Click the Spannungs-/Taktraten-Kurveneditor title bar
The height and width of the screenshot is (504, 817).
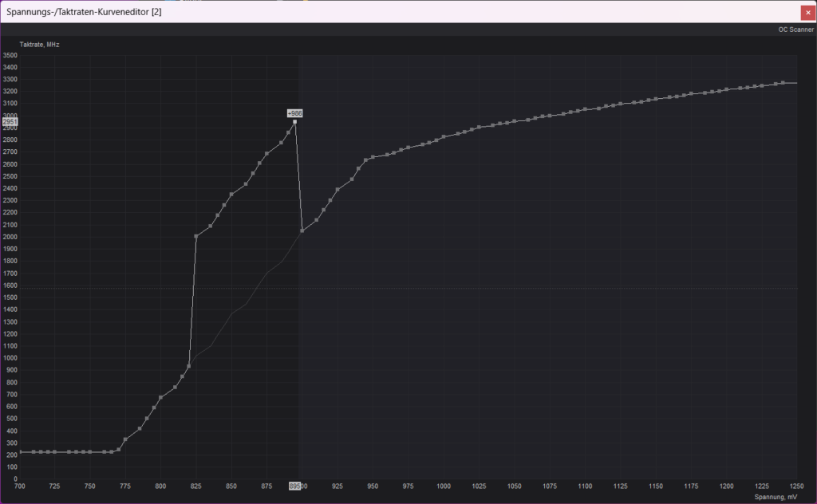coord(319,12)
